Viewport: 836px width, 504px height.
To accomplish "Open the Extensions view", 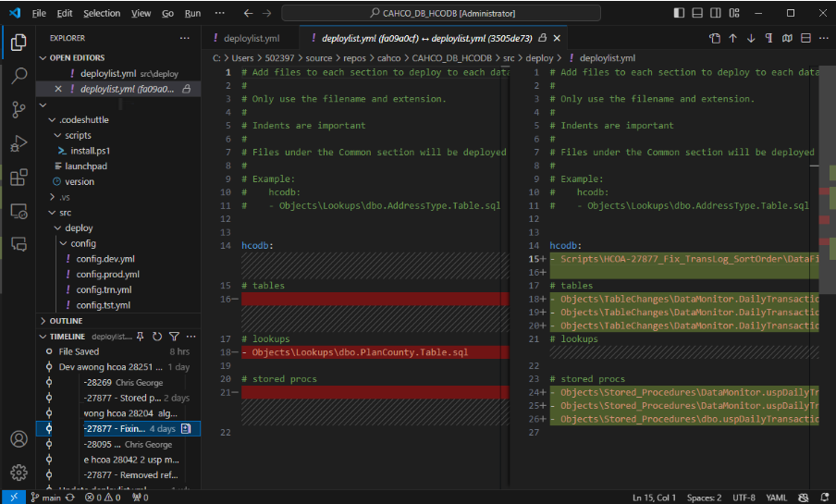I will coord(18,178).
